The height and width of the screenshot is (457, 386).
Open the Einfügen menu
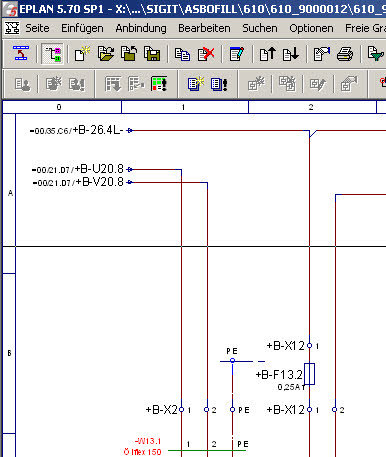pyautogui.click(x=82, y=29)
